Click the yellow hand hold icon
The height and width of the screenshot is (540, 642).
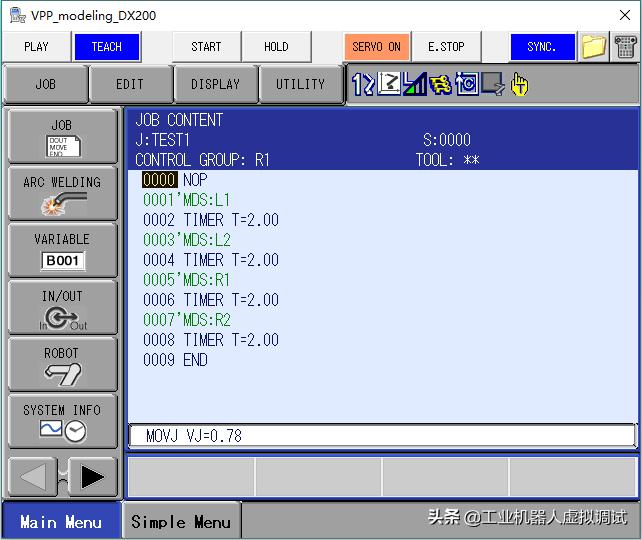[x=519, y=84]
